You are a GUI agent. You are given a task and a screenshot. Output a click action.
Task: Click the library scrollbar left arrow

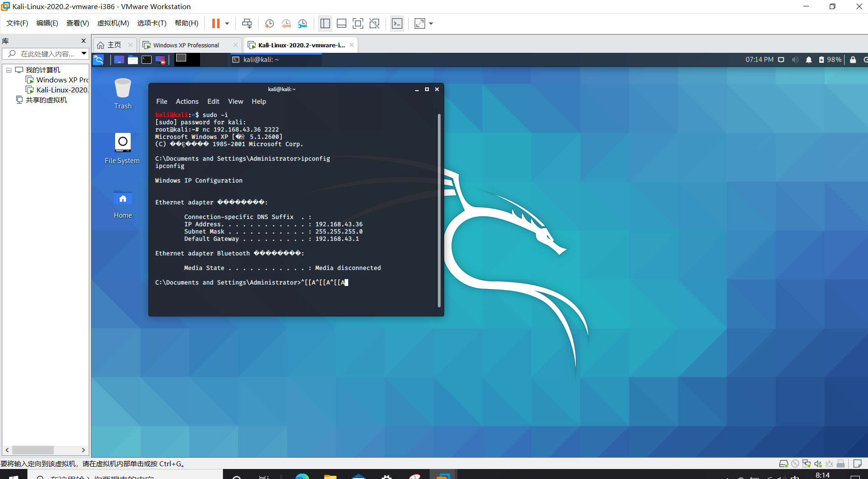[7, 450]
